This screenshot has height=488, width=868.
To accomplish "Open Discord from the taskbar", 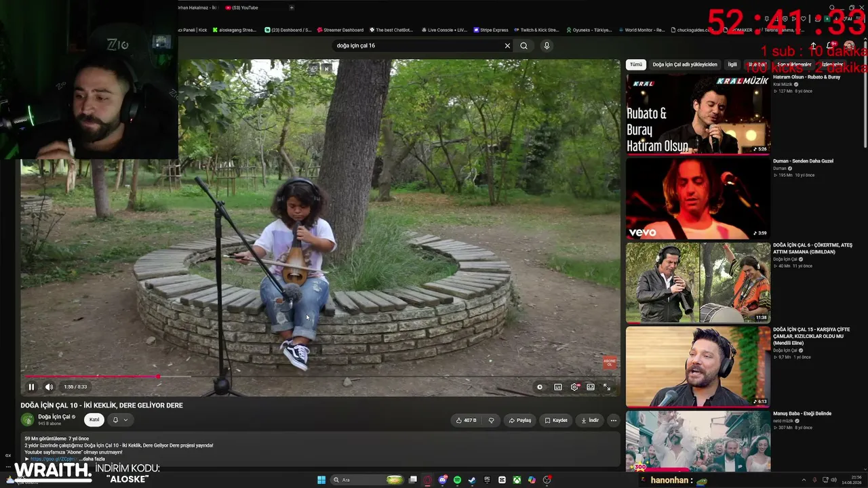I will point(443,480).
